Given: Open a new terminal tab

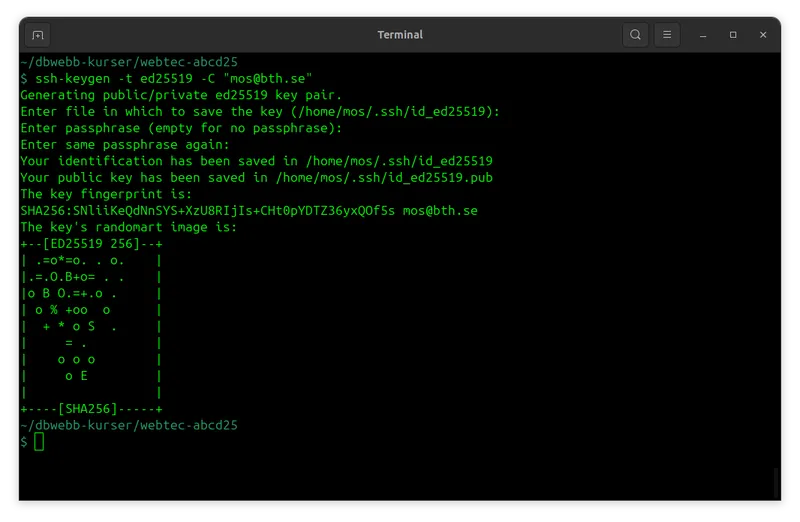Looking at the screenshot, I should [x=38, y=35].
